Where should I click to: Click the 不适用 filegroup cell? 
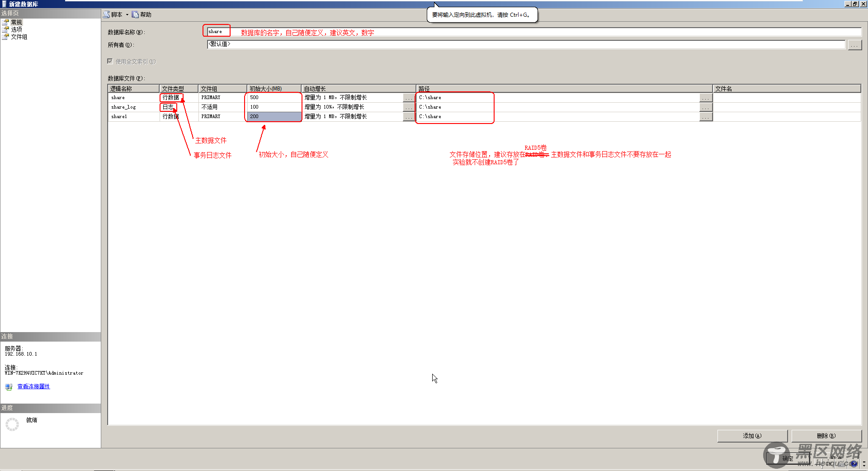pos(223,107)
